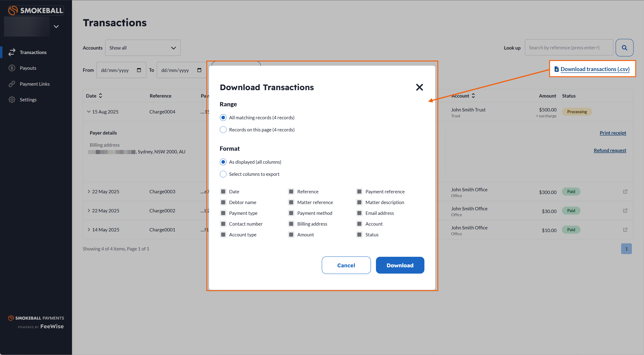
Task: Select Records on this page radio
Action: click(x=223, y=130)
